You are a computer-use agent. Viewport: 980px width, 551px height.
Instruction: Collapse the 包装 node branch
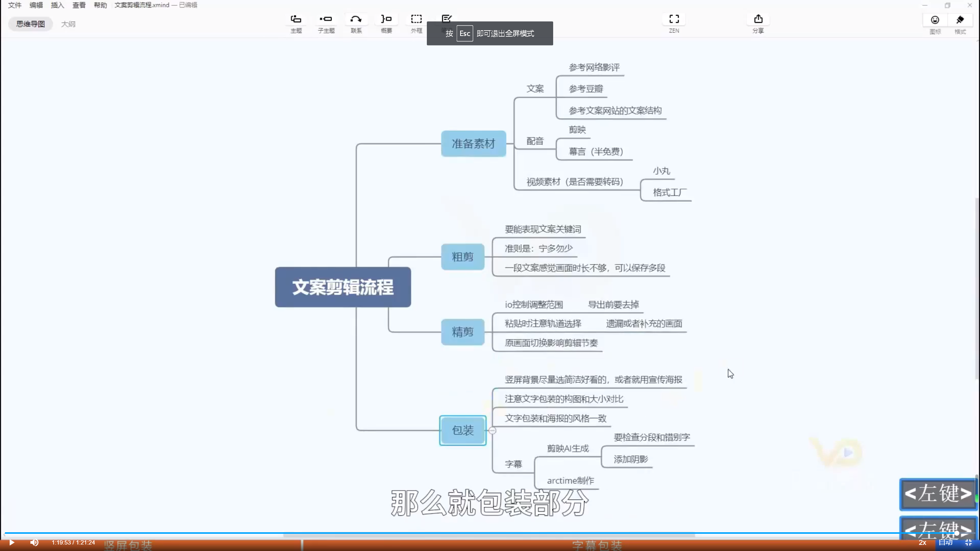pos(493,431)
